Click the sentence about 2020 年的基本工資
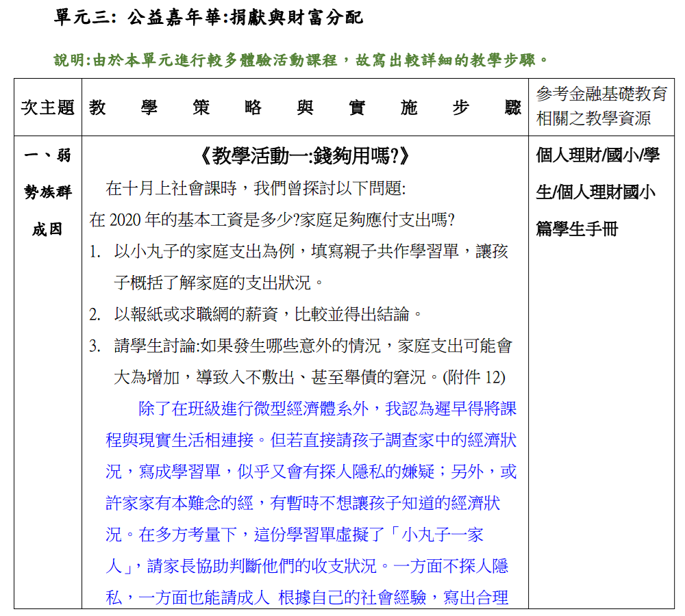685x616 pixels. 272,220
